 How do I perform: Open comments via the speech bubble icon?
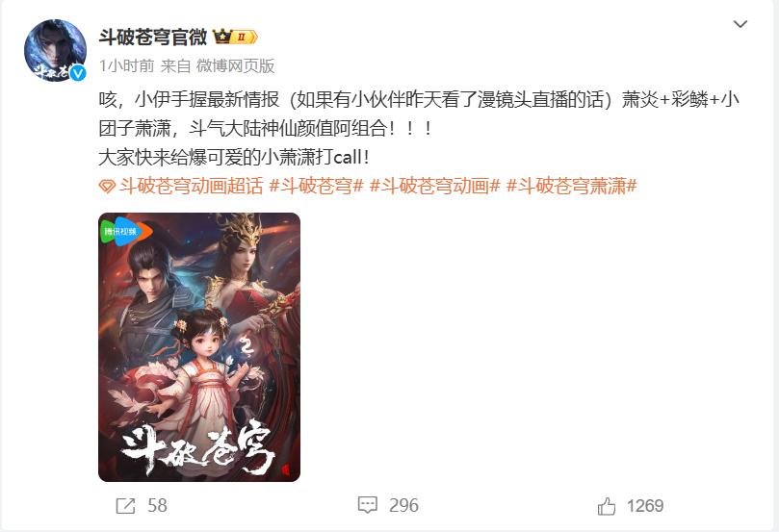(368, 505)
